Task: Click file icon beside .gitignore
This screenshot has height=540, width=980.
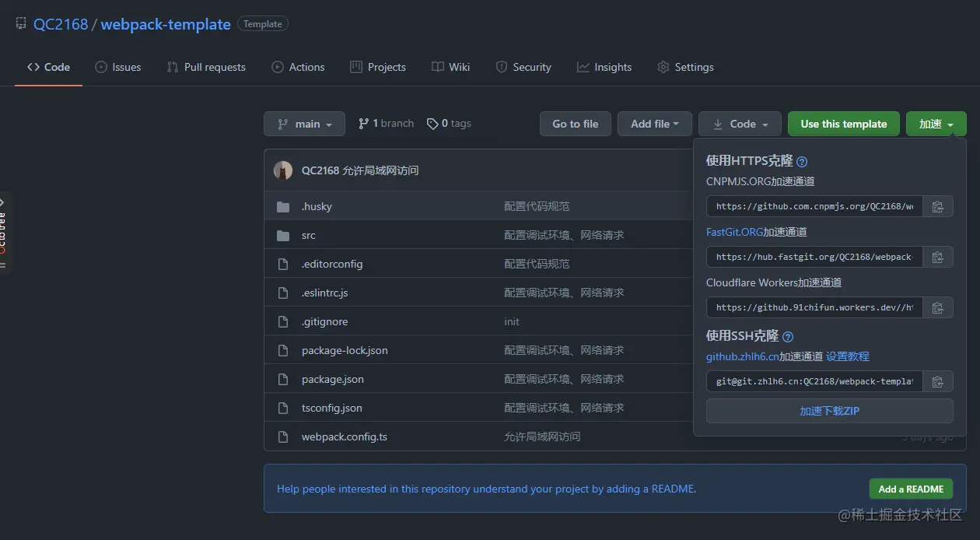Action: pos(283,321)
